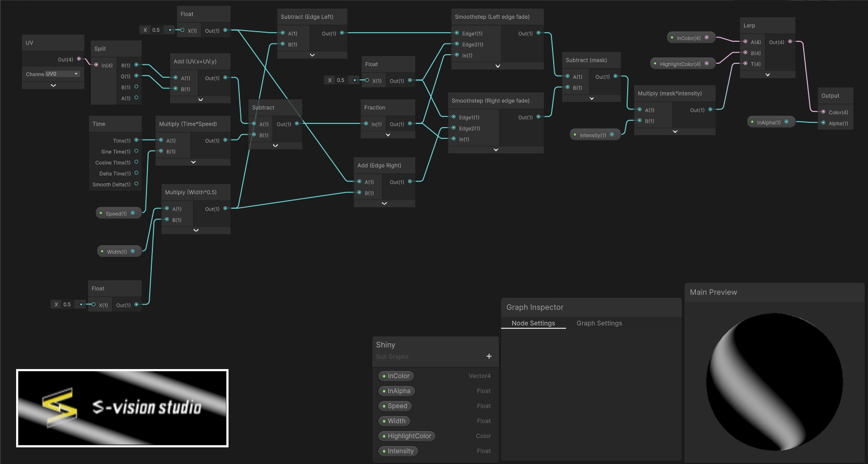
Task: Click Out(1) port of Add (Edge Right)
Action: pos(410,181)
